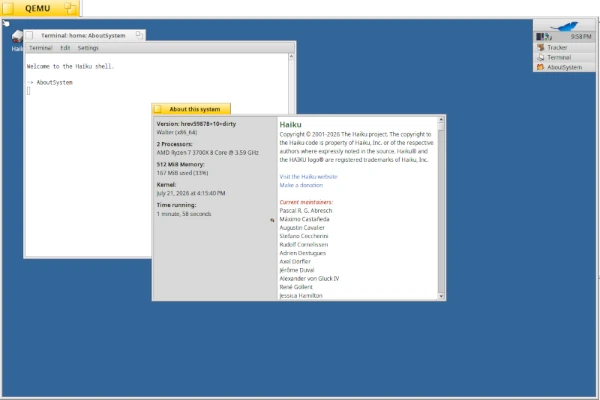Click the network status tray icon
The width and height of the screenshot is (600, 400).
pos(548,36)
